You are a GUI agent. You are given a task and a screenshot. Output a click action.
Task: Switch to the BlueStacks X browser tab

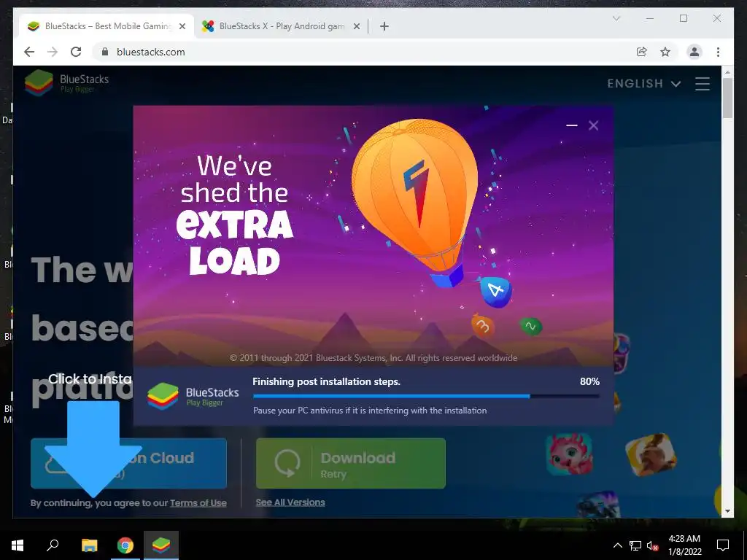pos(281,26)
